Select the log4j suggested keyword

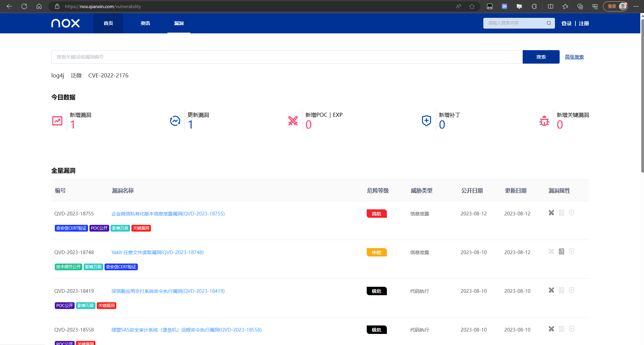tap(57, 75)
